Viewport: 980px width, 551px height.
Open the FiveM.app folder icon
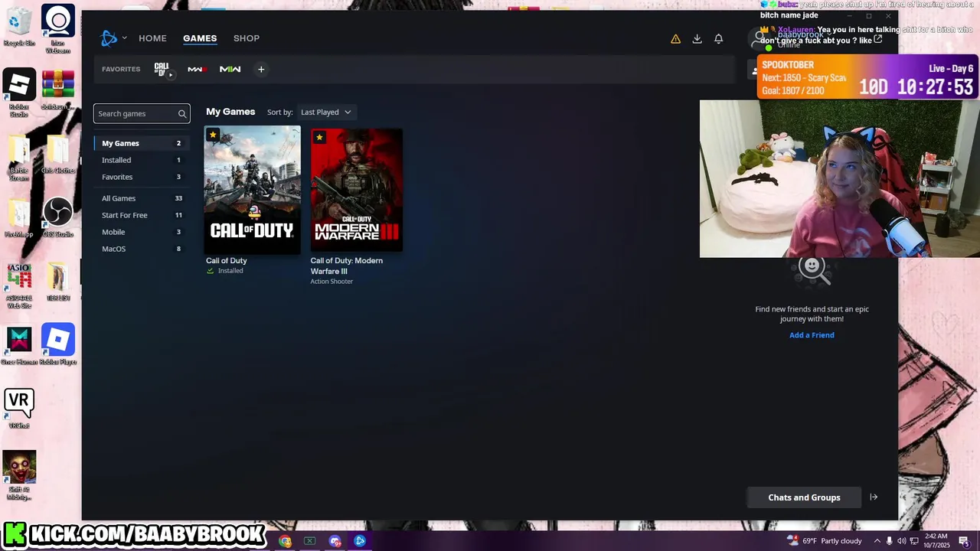pos(19,219)
